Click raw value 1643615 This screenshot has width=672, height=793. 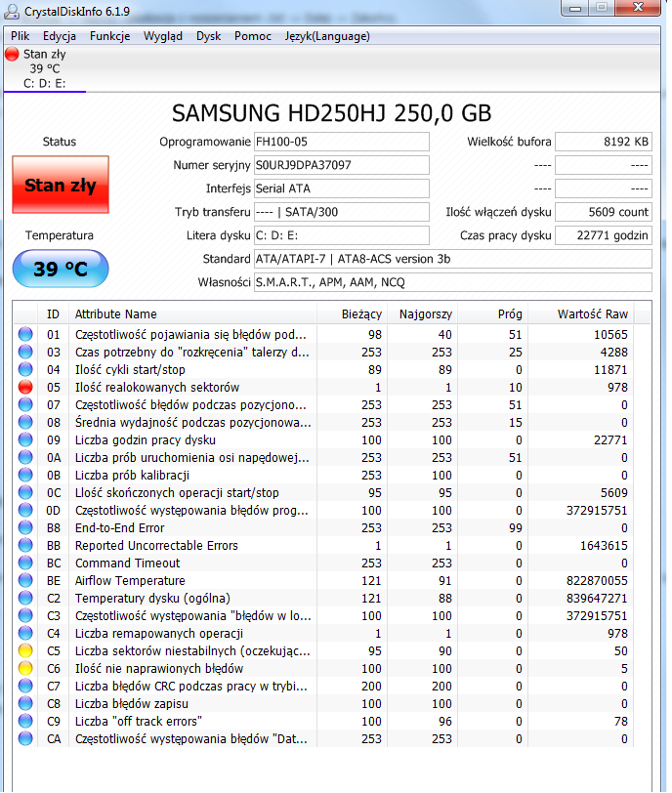click(604, 545)
